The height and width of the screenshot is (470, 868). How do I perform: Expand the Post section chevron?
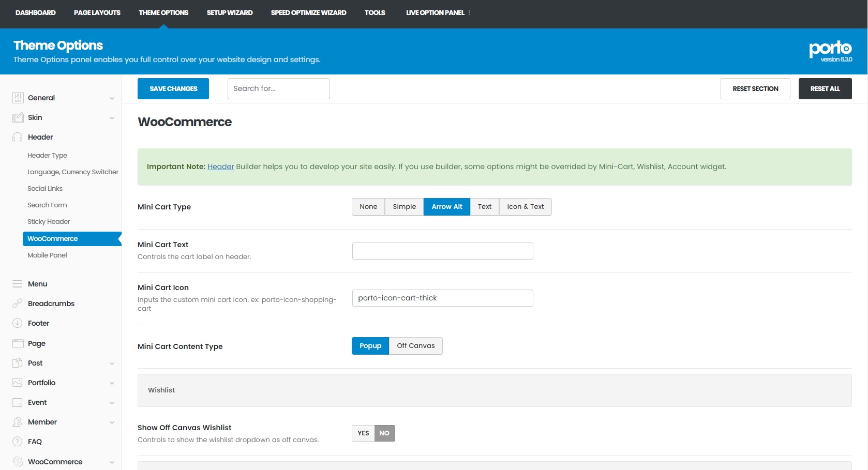coord(112,363)
